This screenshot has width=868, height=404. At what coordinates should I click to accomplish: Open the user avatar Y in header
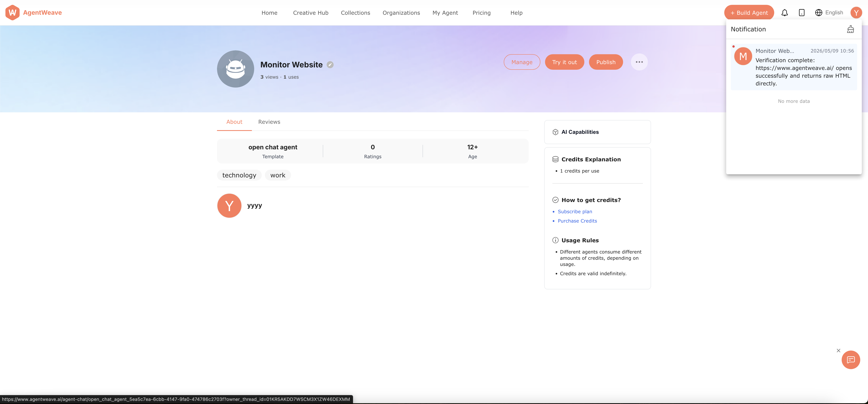click(x=856, y=13)
